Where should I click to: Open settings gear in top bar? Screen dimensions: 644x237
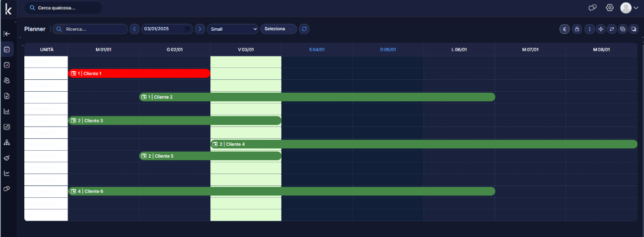610,7
